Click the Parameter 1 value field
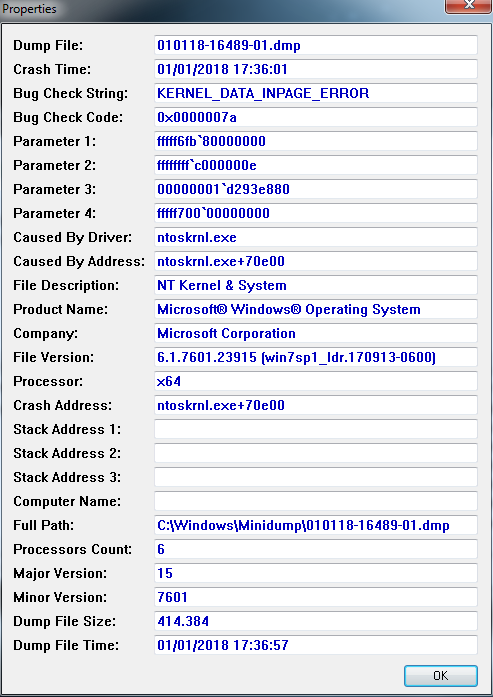Viewport: 493px width, 697px height. [x=316, y=141]
